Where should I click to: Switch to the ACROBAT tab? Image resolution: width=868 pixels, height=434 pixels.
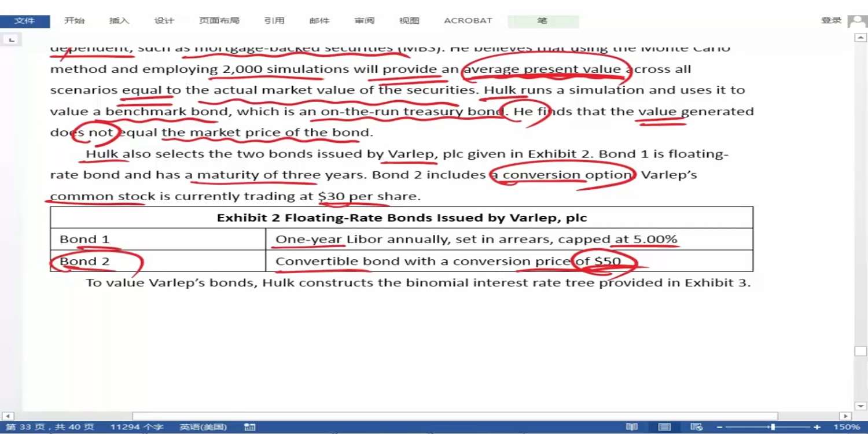coord(468,21)
